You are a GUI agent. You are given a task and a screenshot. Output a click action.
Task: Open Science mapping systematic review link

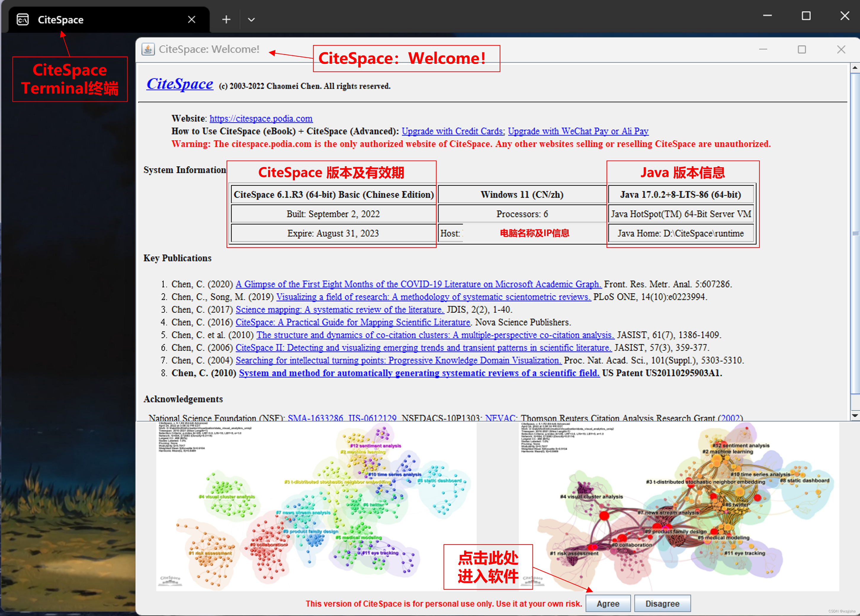(340, 309)
